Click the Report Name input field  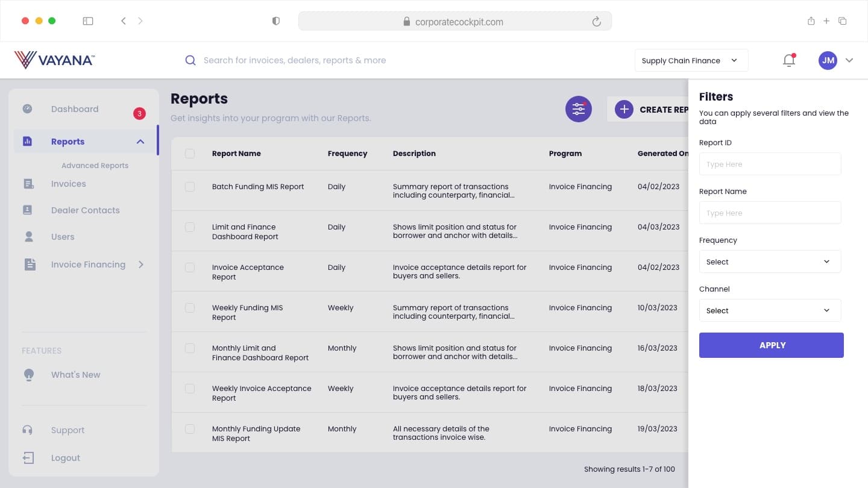770,213
